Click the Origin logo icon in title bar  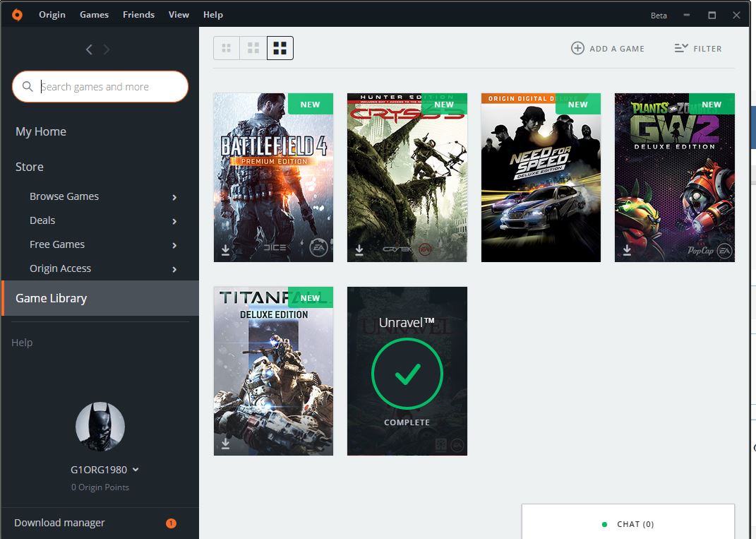(x=17, y=14)
